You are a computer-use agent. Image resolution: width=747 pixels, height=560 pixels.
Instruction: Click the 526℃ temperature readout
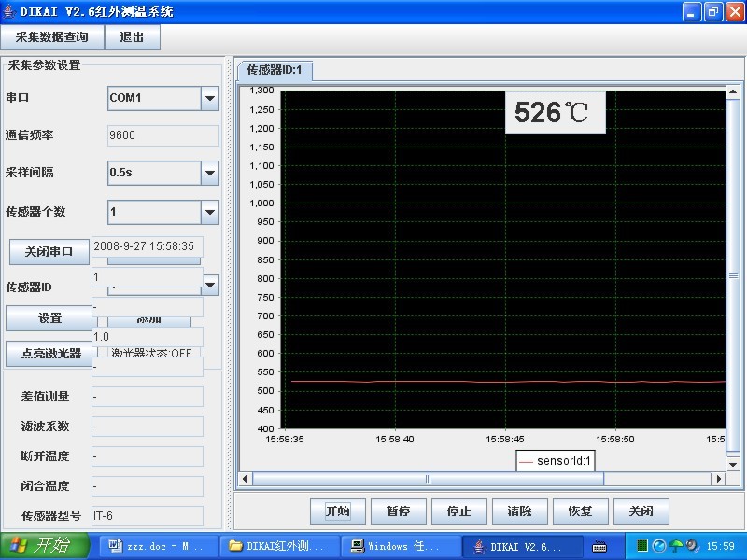point(555,113)
